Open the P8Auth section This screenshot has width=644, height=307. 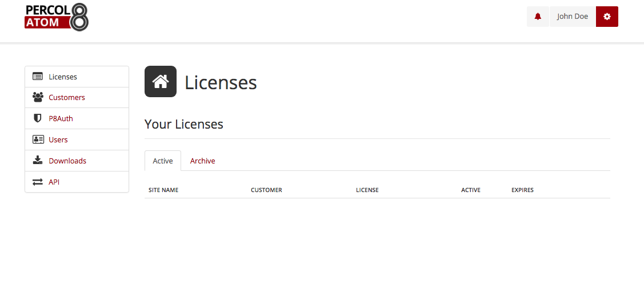77,118
